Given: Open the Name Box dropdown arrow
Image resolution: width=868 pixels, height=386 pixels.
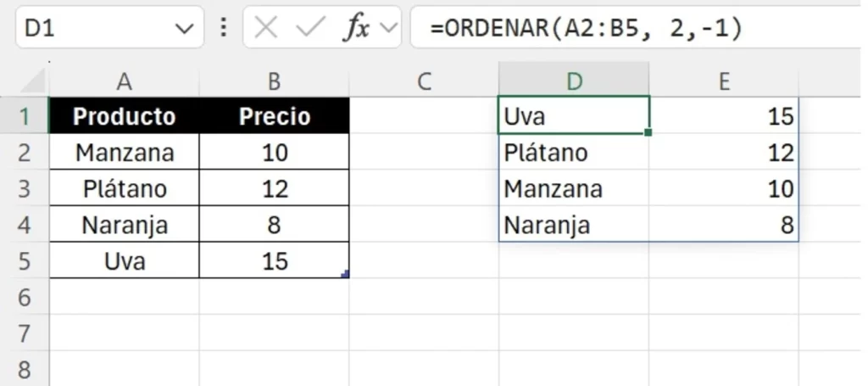Looking at the screenshot, I should [184, 29].
